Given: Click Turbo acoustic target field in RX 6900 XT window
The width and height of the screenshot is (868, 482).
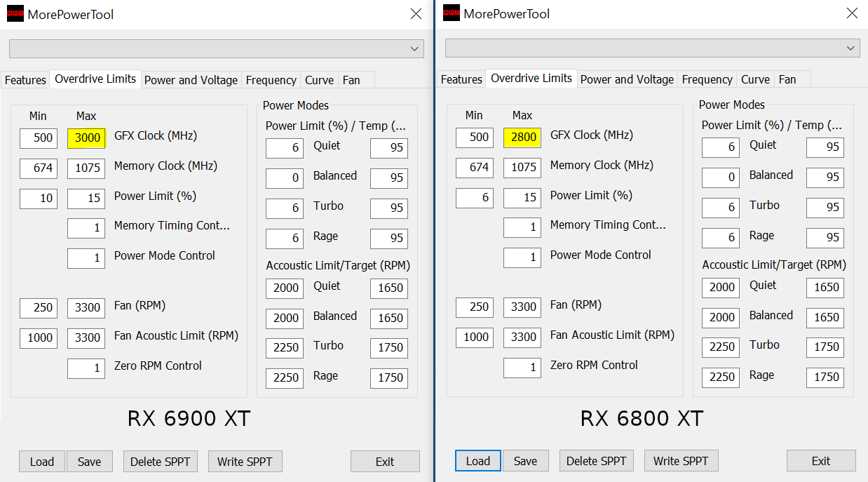Looking at the screenshot, I should 389,347.
